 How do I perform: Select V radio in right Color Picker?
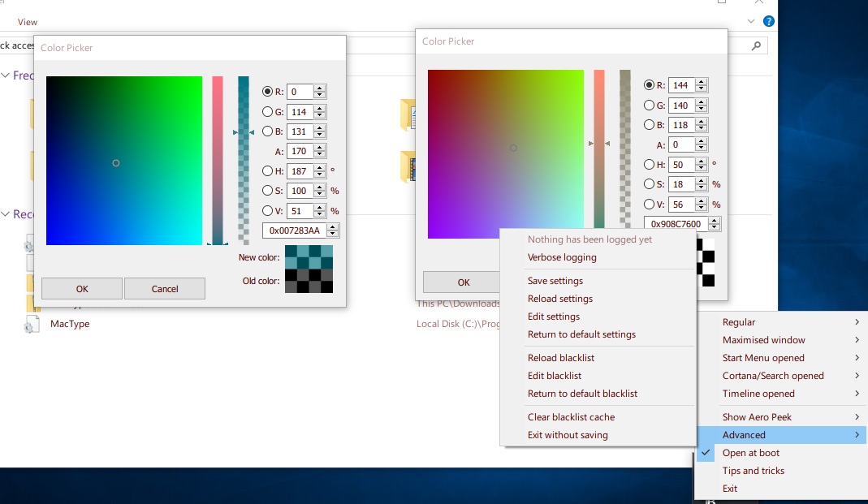tap(649, 205)
